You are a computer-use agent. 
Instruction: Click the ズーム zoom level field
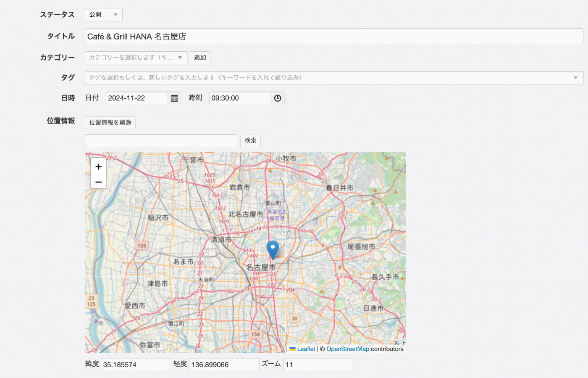pos(318,365)
